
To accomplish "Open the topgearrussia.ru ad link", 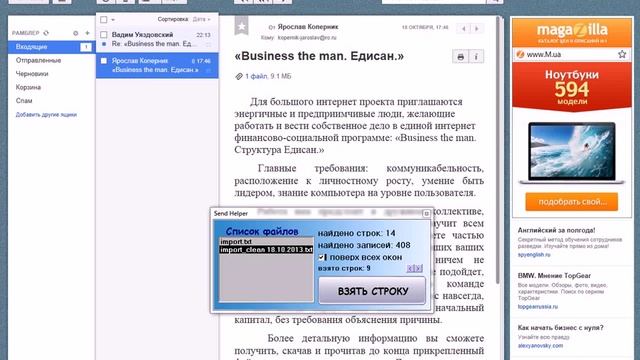I will pyautogui.click(x=538, y=307).
